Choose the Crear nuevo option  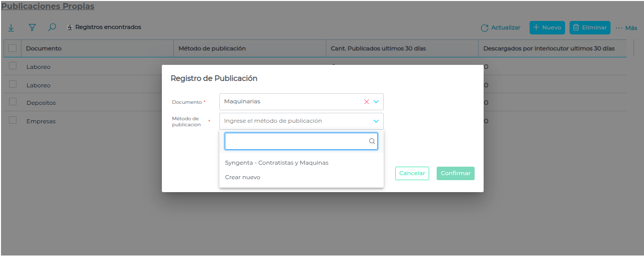(242, 177)
